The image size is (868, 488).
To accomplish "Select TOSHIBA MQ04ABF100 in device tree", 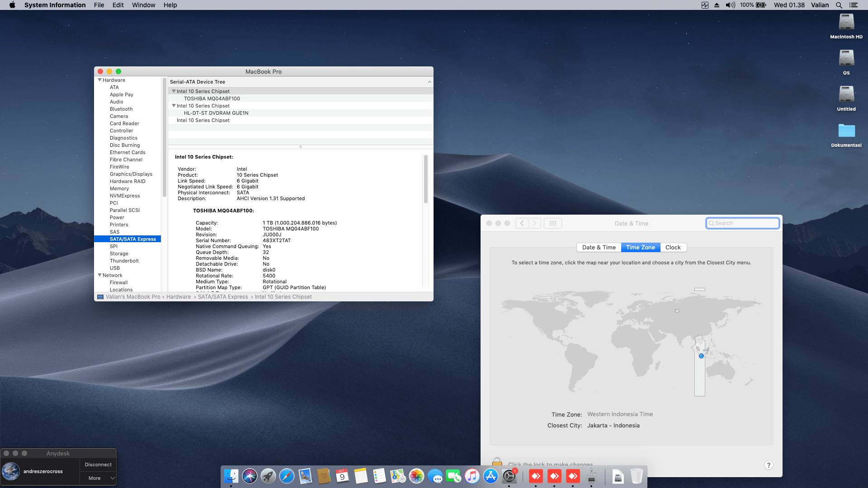I will 212,99.
